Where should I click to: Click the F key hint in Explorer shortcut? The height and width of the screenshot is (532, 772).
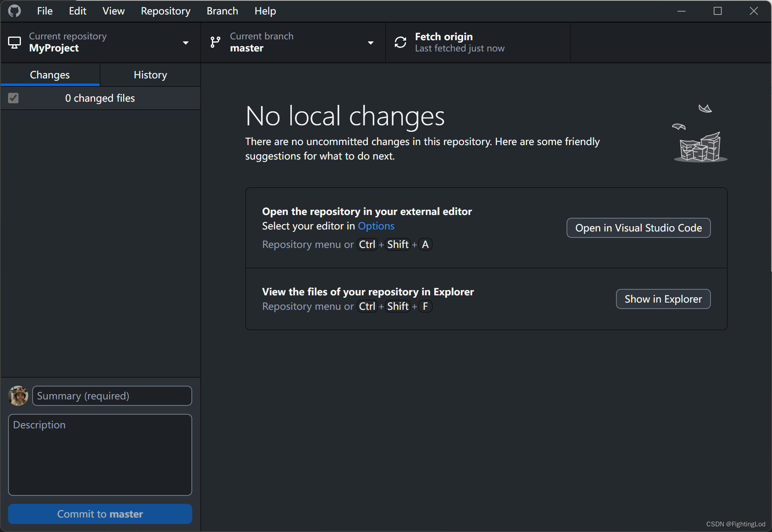click(425, 306)
